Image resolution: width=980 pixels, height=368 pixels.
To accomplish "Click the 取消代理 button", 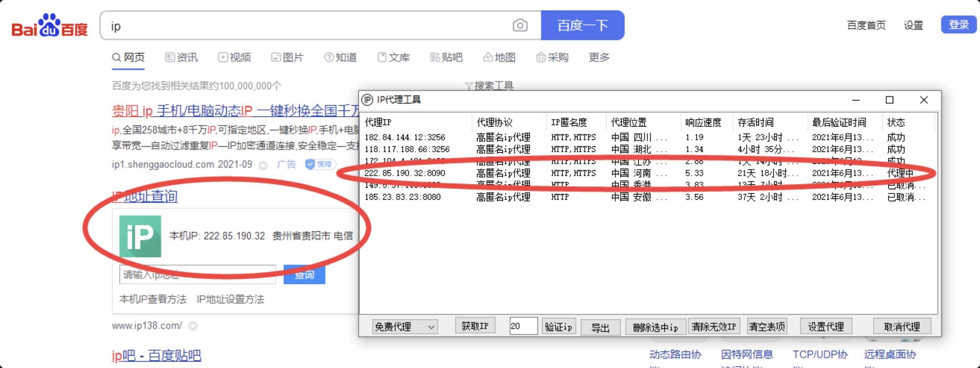I will point(902,327).
